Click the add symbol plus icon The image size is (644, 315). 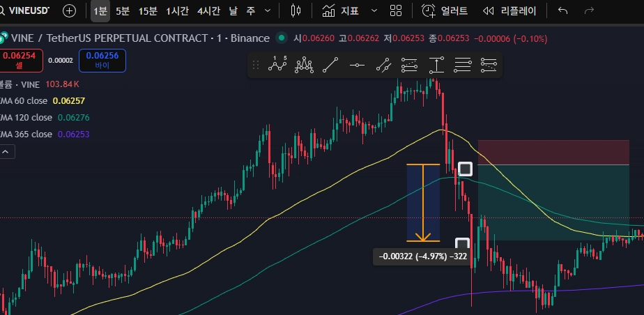69,10
